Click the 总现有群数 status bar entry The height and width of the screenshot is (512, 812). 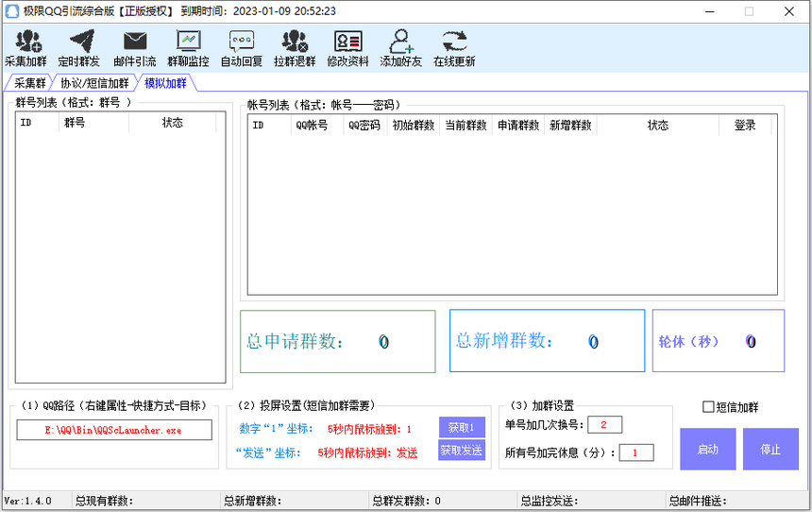click(x=104, y=501)
